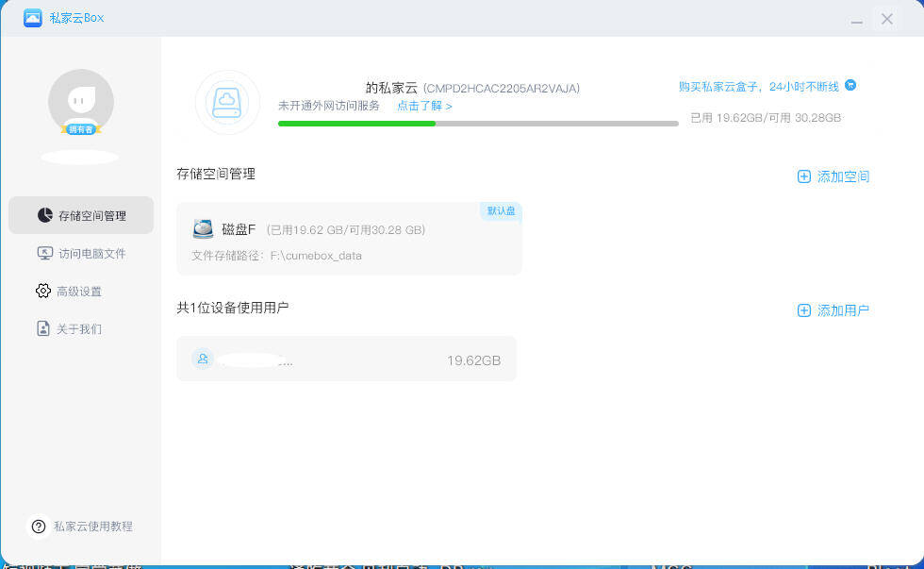Click the user avatar in the sidebar

(81, 101)
